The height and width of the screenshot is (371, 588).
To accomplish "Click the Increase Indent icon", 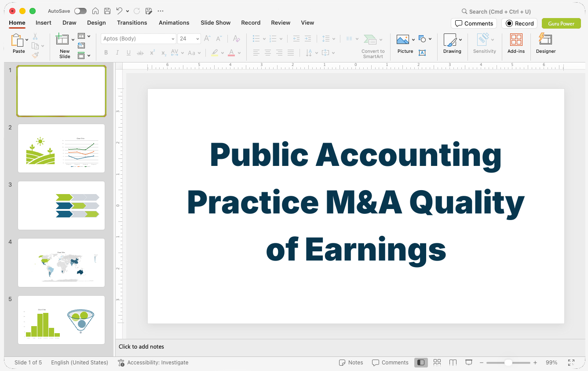I will point(308,39).
